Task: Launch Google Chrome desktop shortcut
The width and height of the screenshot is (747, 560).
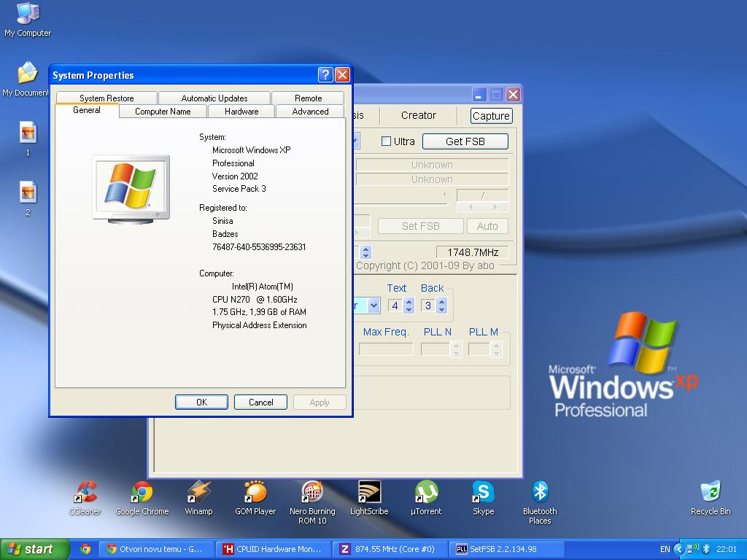Action: click(x=142, y=498)
